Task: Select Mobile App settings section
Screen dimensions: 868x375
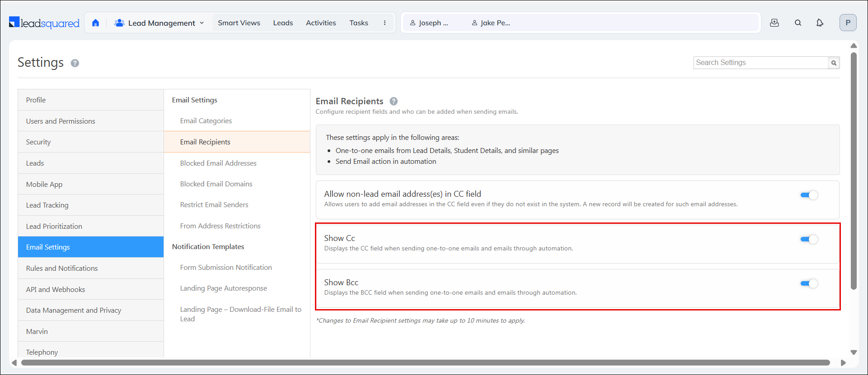Action: 91,184
